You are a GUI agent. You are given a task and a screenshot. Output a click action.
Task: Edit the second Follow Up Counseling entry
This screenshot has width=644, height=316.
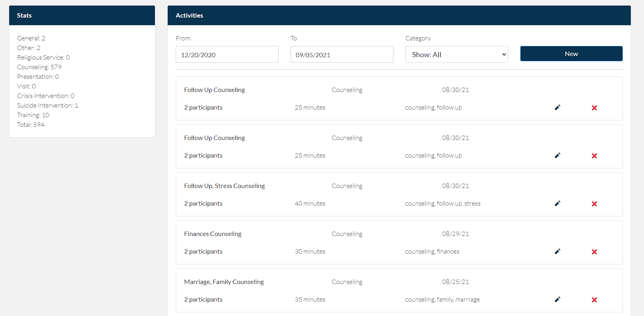(x=558, y=155)
